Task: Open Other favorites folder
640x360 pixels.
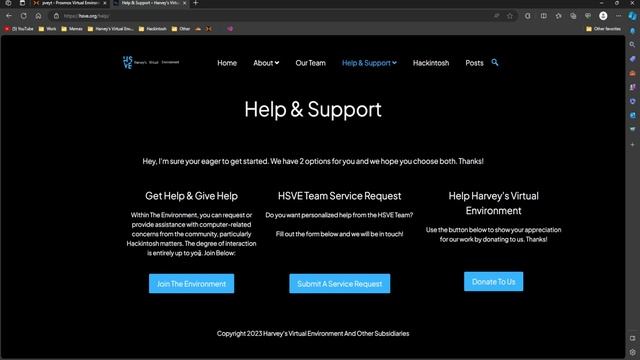Action: click(x=603, y=29)
